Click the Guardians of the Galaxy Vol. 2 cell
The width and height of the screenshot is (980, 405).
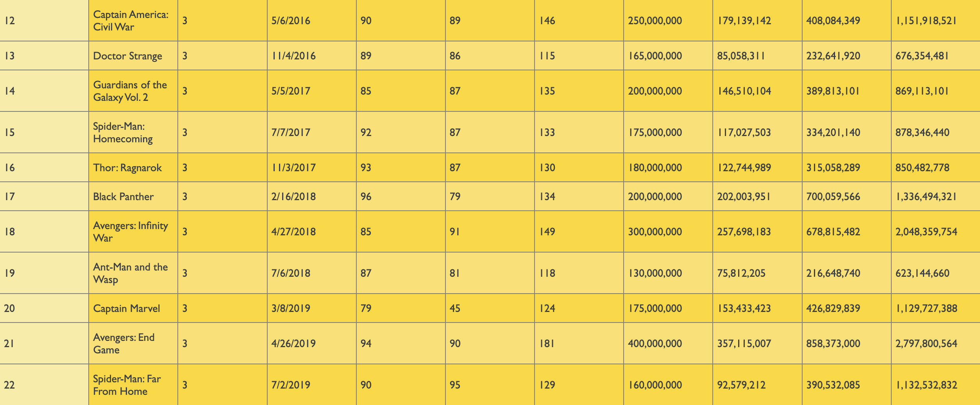133,91
